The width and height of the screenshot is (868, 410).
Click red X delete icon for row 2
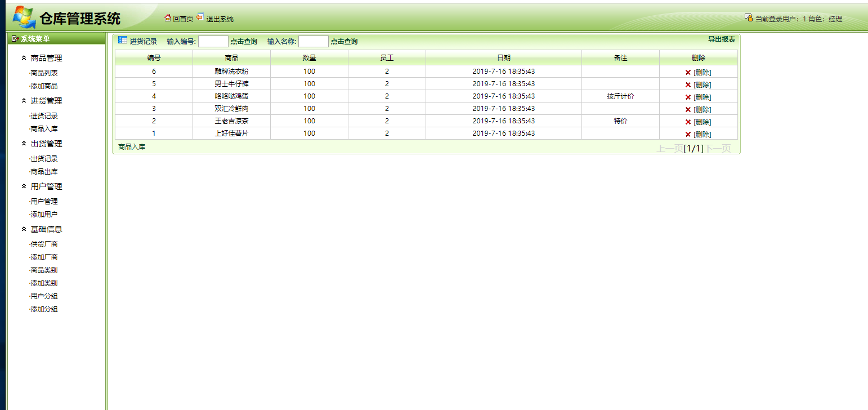(688, 122)
